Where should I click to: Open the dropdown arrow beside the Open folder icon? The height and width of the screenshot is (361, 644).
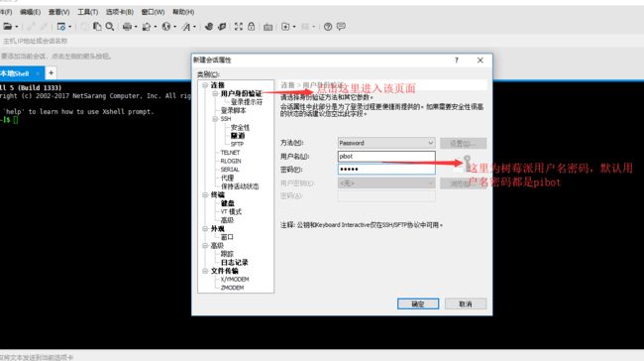pos(17,27)
